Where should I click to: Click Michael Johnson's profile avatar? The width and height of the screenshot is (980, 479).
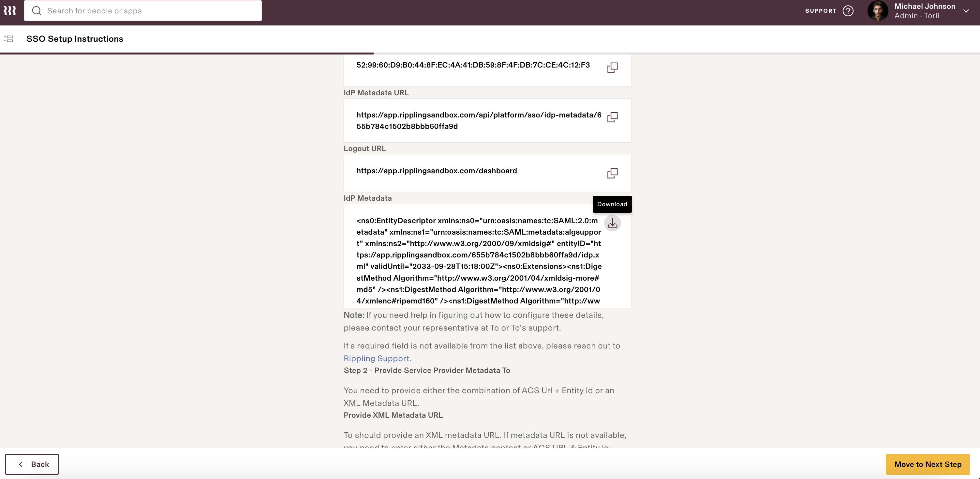pyautogui.click(x=878, y=11)
